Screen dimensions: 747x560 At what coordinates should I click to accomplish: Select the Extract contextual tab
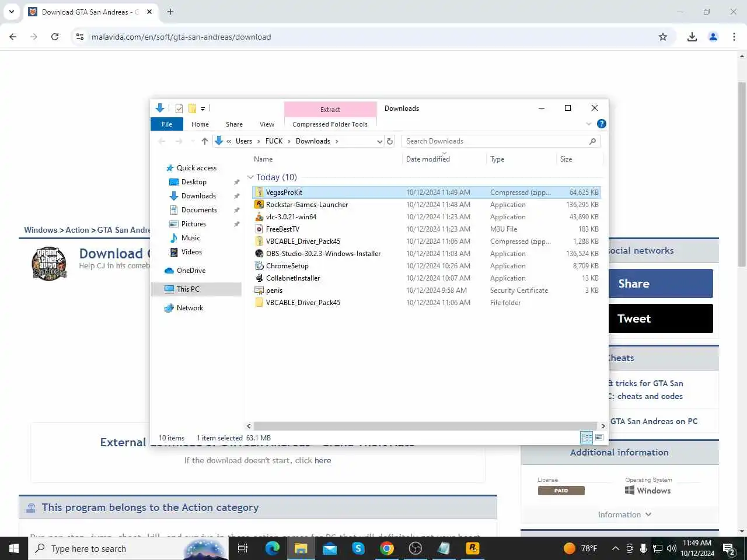pyautogui.click(x=330, y=109)
